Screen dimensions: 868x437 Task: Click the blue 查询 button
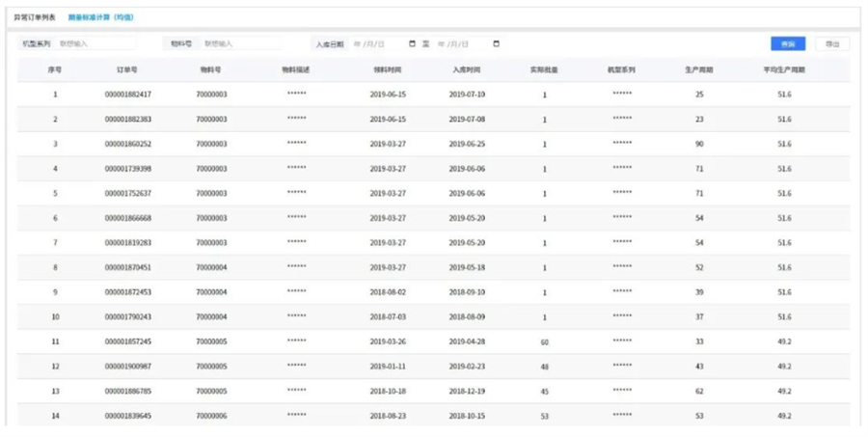pyautogui.click(x=788, y=43)
